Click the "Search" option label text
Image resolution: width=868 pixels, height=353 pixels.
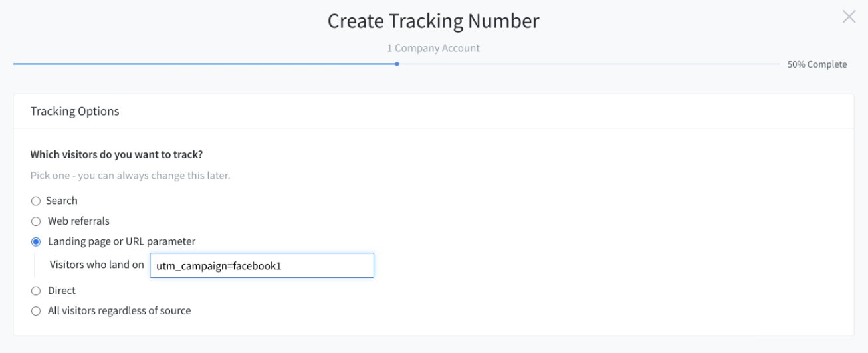(x=62, y=201)
